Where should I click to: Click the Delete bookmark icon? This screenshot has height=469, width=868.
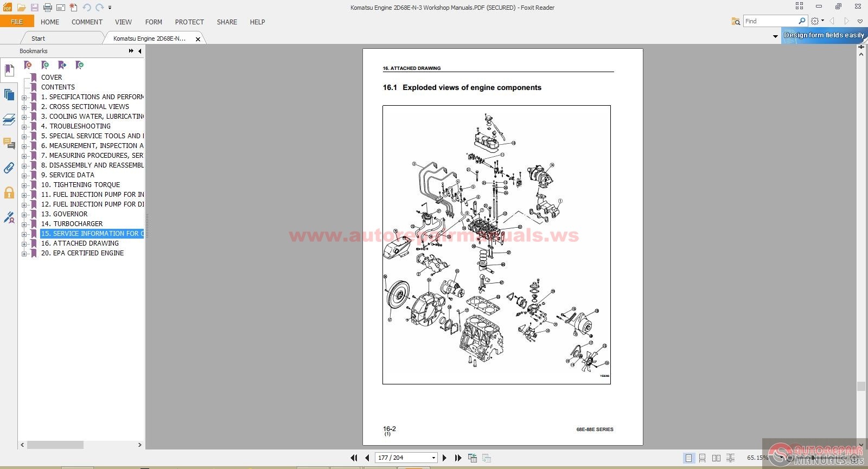tap(28, 65)
